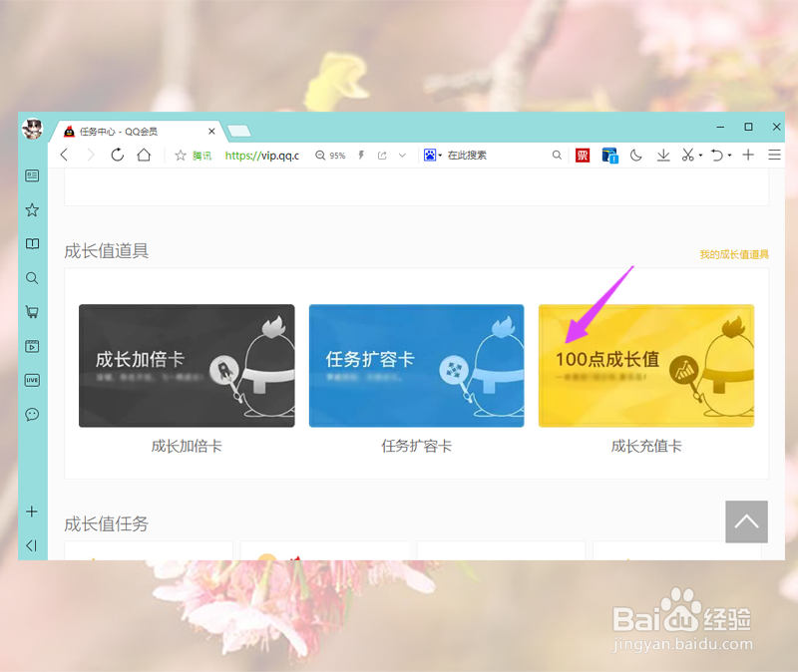
Task: Click the search magnifier in search box
Action: pyautogui.click(x=557, y=156)
